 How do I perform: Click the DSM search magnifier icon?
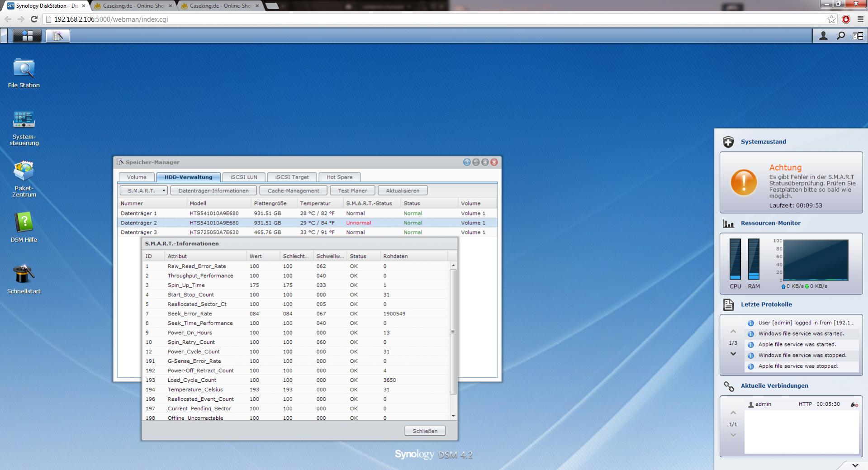841,36
